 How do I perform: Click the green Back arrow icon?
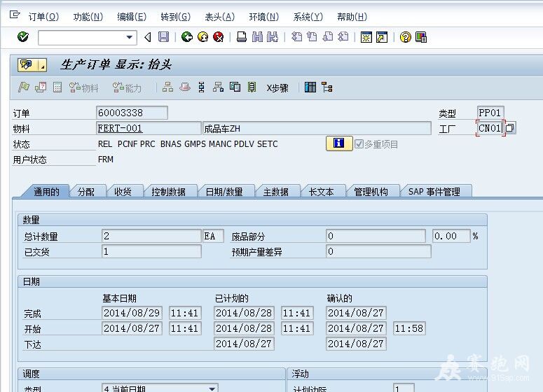pyautogui.click(x=187, y=36)
